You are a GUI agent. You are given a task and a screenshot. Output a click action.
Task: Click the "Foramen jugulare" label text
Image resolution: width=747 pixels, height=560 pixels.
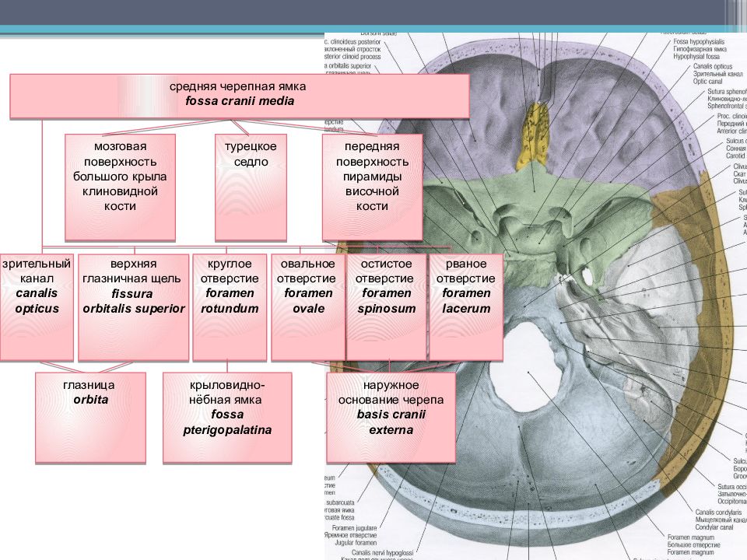355,528
